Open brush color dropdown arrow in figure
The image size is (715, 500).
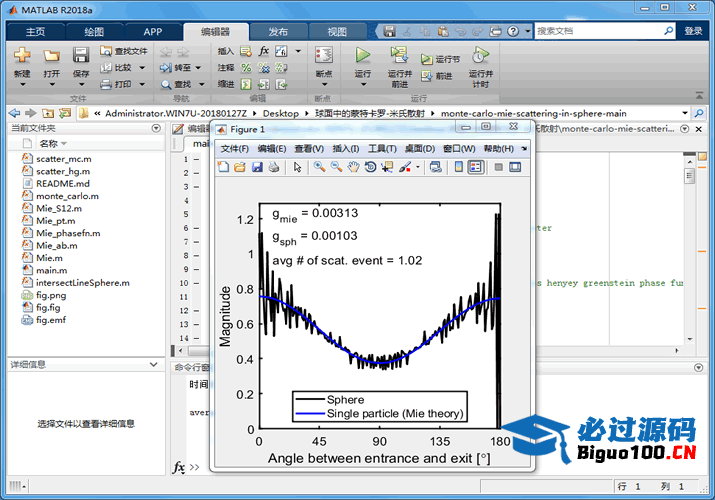tap(418, 167)
